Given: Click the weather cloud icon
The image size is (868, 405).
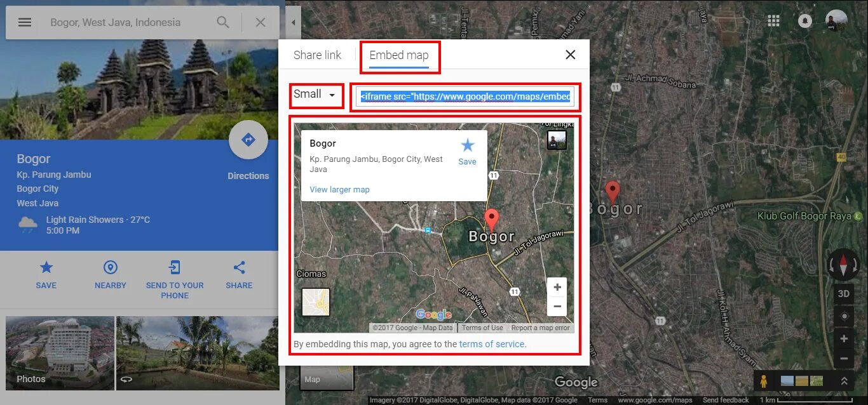Looking at the screenshot, I should 27,224.
